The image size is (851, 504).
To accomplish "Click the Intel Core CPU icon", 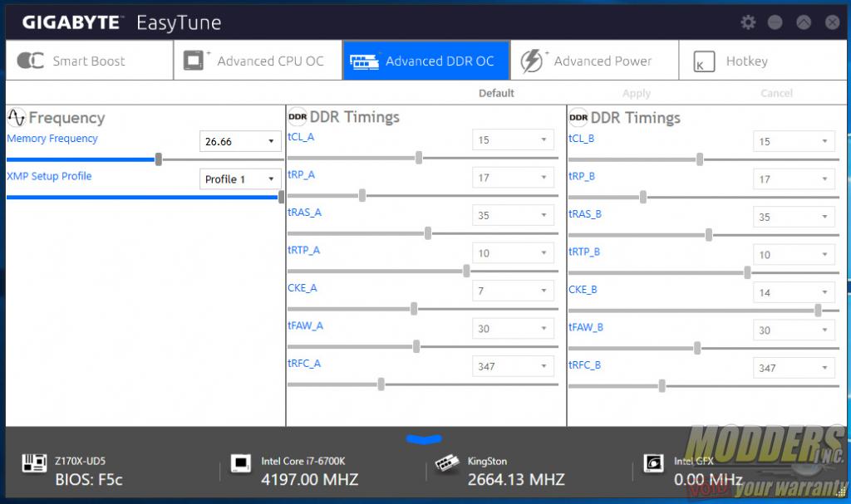I will coord(241,464).
